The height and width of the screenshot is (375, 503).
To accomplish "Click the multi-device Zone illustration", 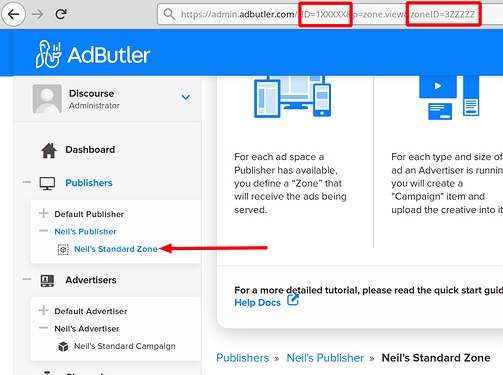I will pyautogui.click(x=292, y=97).
